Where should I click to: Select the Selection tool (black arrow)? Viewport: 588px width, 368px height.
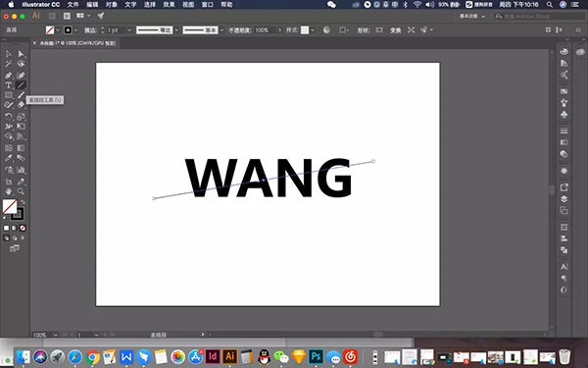coord(8,54)
